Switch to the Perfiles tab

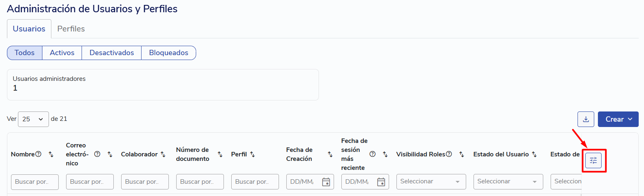(x=71, y=29)
